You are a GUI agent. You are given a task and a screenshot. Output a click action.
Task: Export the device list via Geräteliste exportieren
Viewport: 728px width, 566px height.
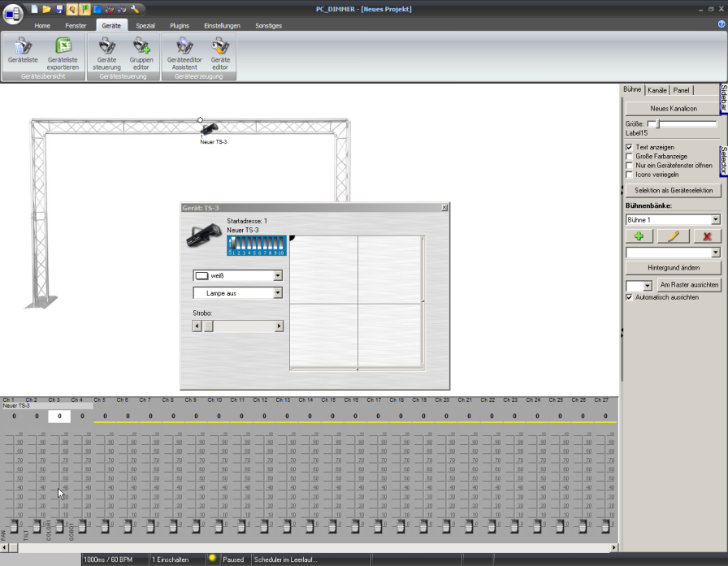click(63, 52)
